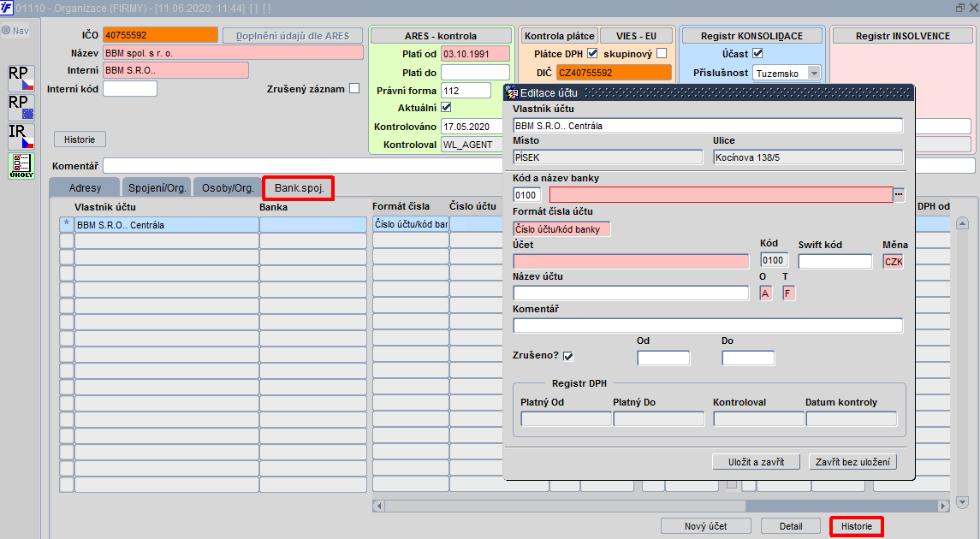Open bank lookup ellipsis button
Image resolution: width=980 pixels, height=539 pixels.
[899, 194]
